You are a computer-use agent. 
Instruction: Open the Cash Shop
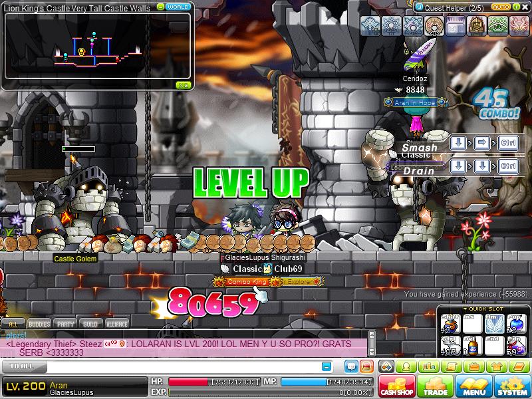point(397,386)
